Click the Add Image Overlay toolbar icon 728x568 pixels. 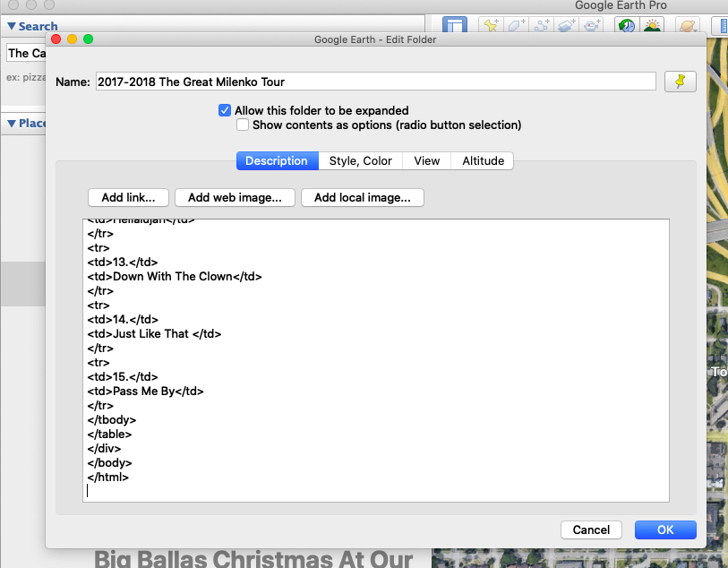coord(567,25)
